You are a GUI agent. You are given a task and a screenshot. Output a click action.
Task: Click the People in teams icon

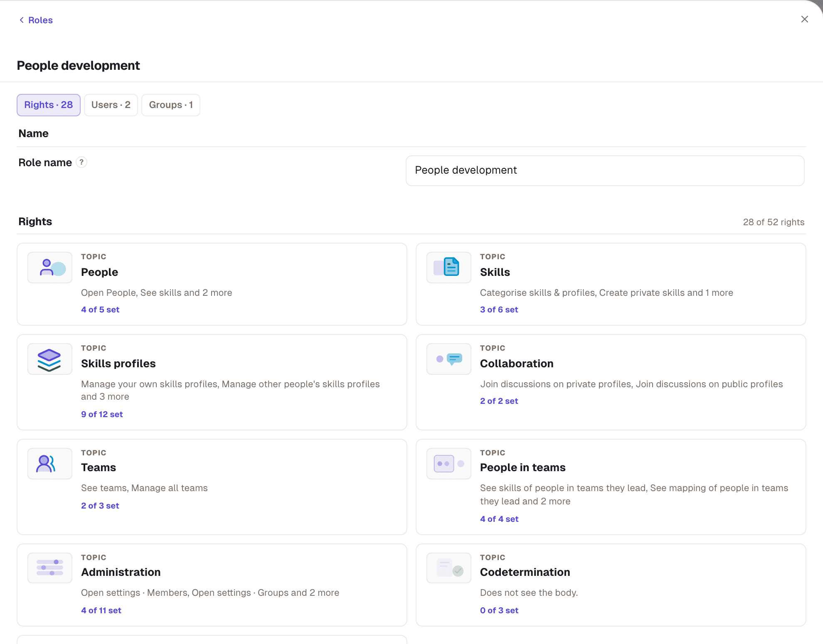pyautogui.click(x=449, y=464)
